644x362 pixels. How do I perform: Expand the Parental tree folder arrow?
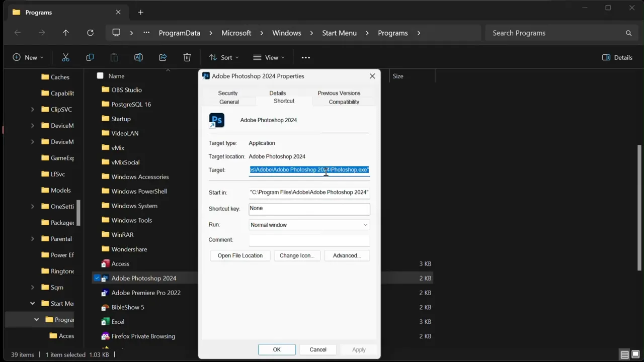point(33,239)
